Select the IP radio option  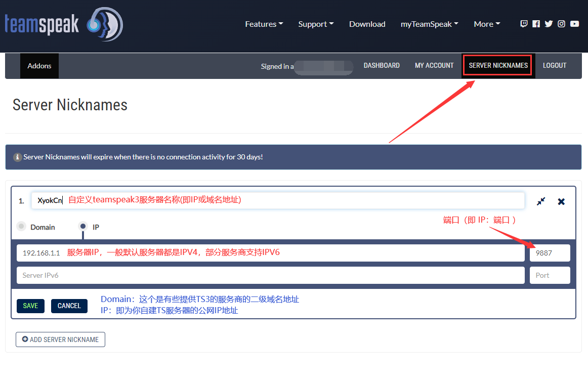point(83,227)
